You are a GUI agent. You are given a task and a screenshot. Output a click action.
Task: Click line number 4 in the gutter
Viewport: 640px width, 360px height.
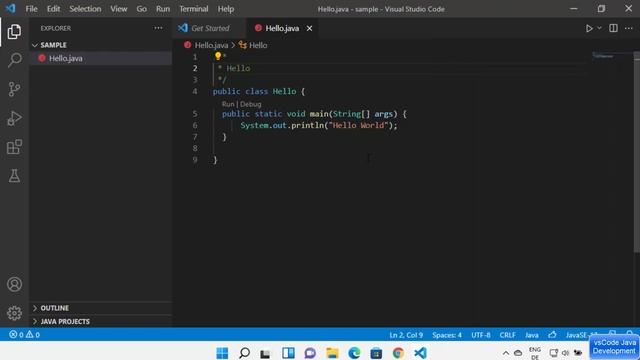tap(195, 91)
